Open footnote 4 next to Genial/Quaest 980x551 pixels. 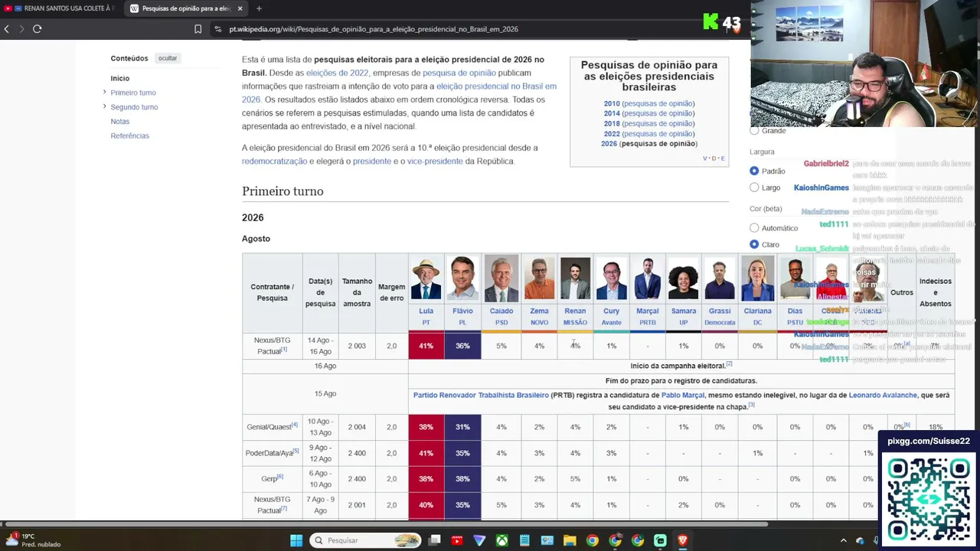(295, 425)
